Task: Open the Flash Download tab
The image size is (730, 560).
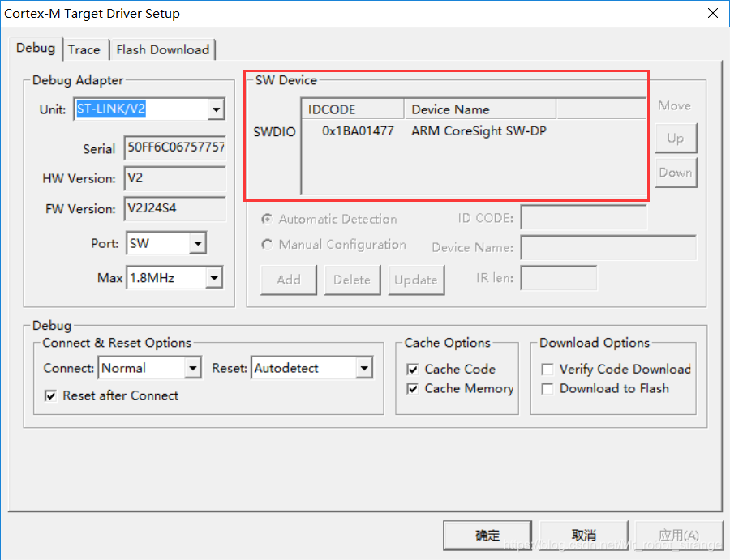Action: pos(162,49)
